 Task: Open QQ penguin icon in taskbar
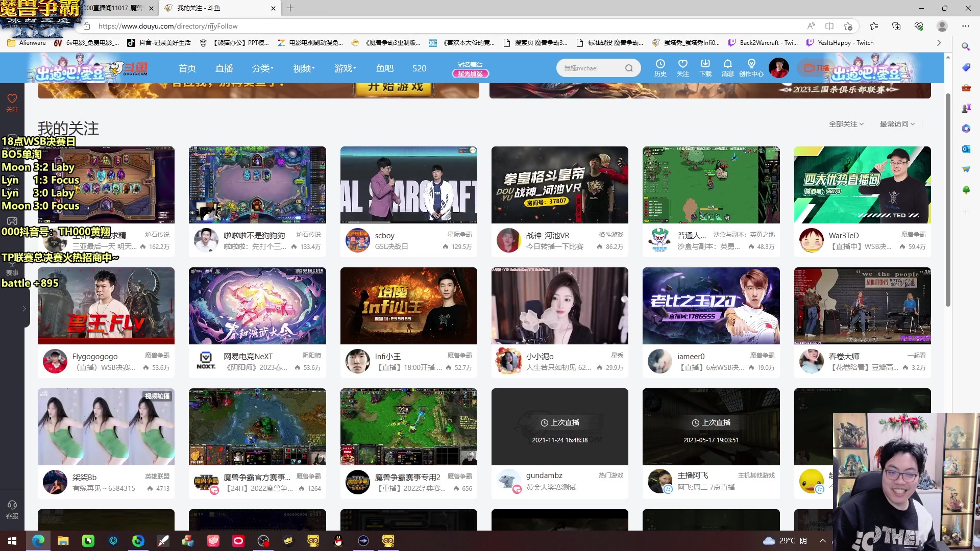(x=338, y=541)
